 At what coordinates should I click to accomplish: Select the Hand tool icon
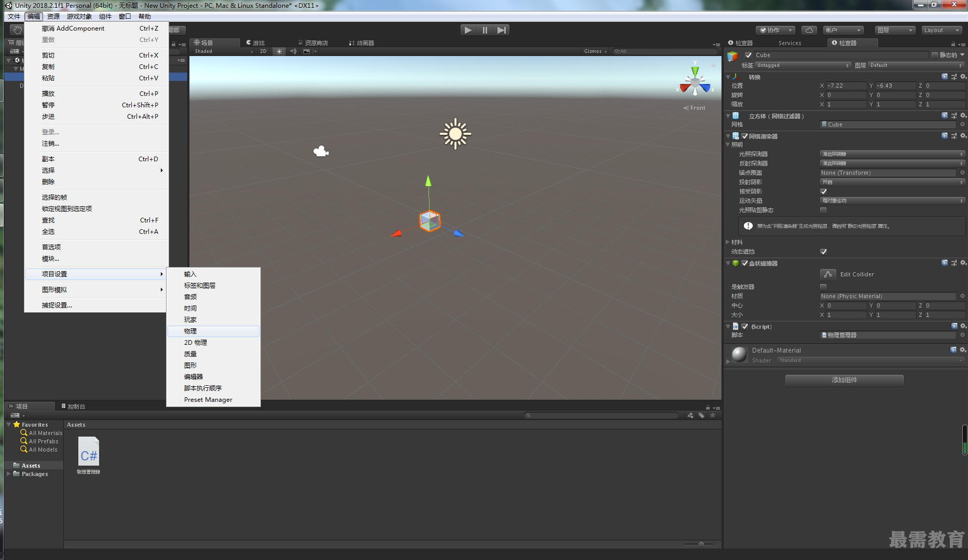point(17,30)
